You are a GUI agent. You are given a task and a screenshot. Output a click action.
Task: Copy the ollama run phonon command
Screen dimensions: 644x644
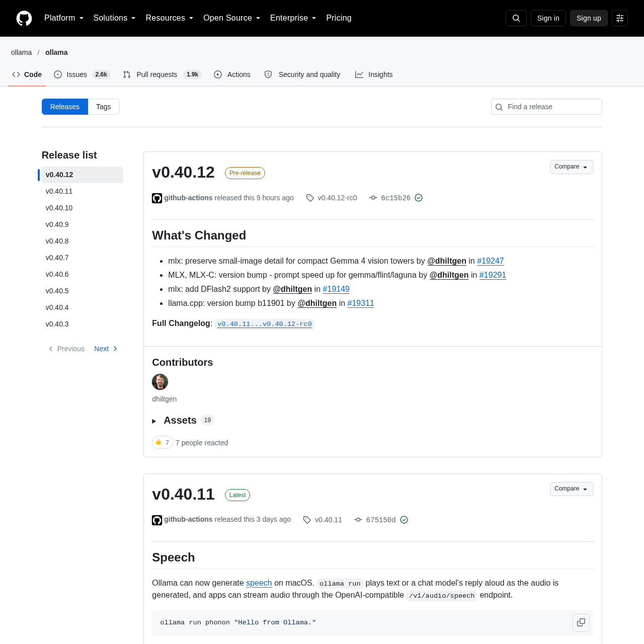click(x=581, y=622)
